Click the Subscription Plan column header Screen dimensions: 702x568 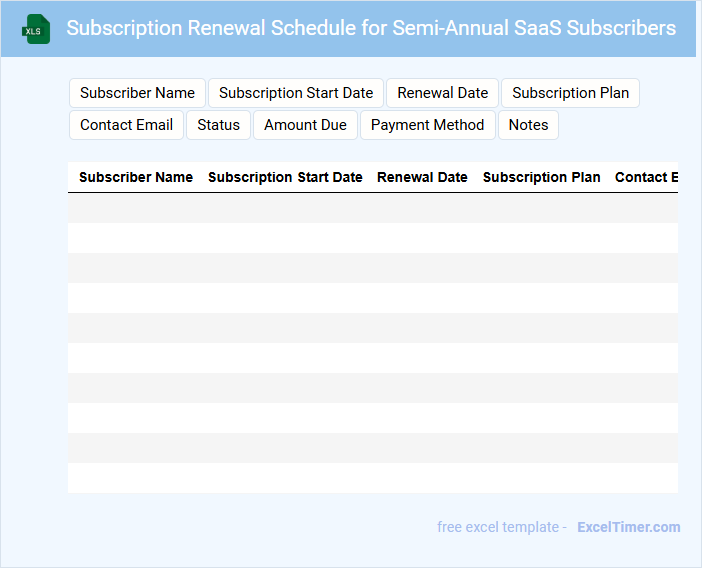542,177
